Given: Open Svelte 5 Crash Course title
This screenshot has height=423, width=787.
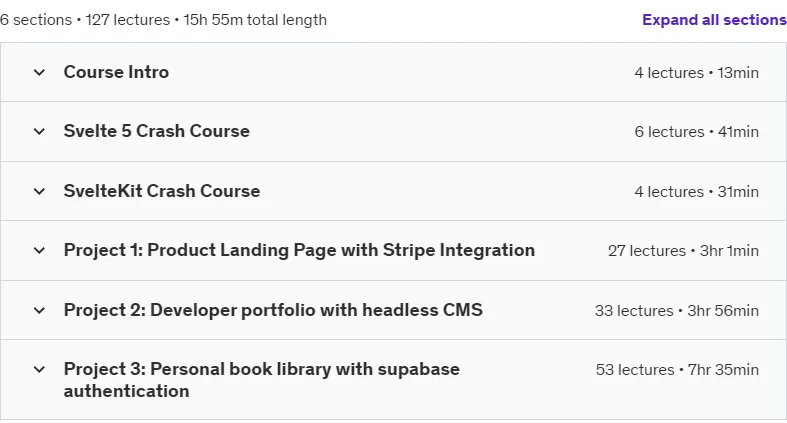Looking at the screenshot, I should point(157,131).
